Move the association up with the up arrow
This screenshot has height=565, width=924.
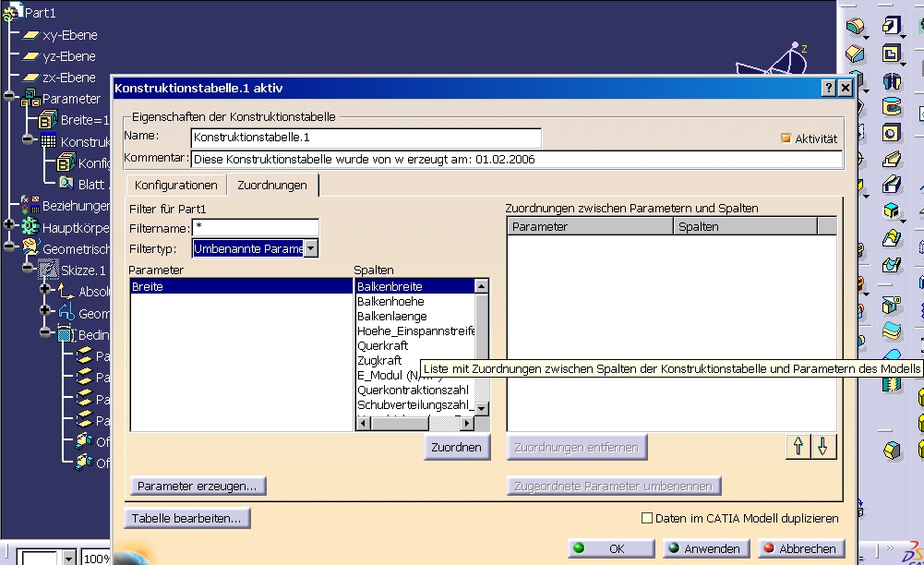798,447
